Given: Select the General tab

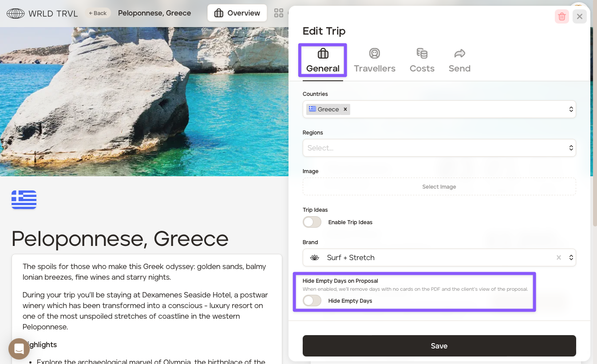Looking at the screenshot, I should pos(323,61).
